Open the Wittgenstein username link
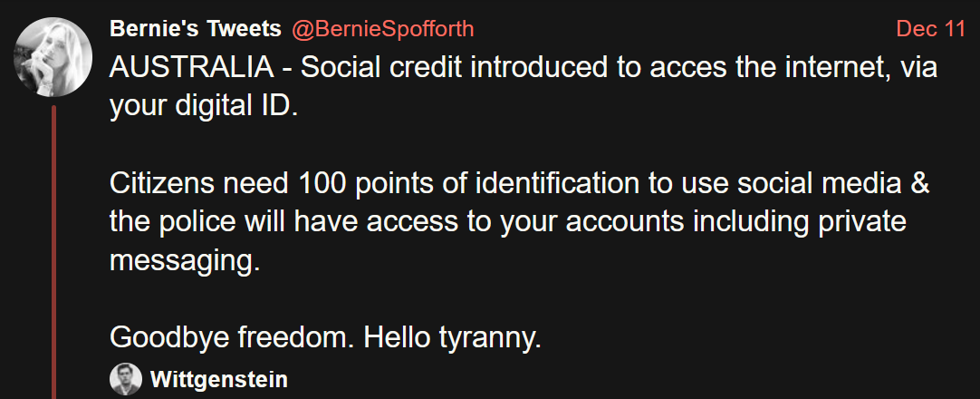980x399 pixels. coord(218,379)
